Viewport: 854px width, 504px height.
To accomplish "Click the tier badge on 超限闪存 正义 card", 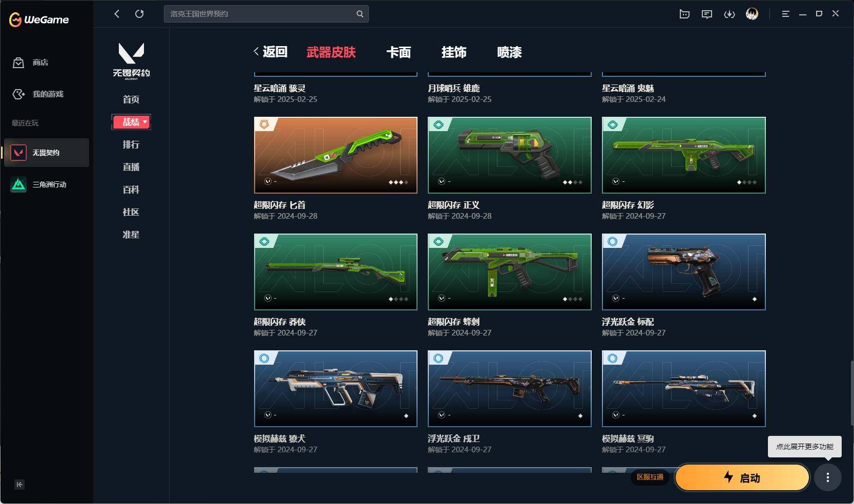I will click(439, 124).
